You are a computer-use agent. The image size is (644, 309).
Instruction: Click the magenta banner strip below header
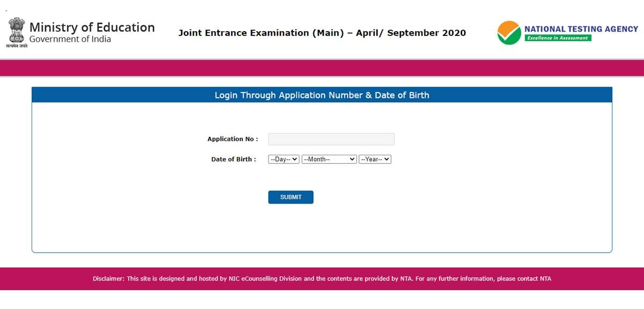coord(322,68)
